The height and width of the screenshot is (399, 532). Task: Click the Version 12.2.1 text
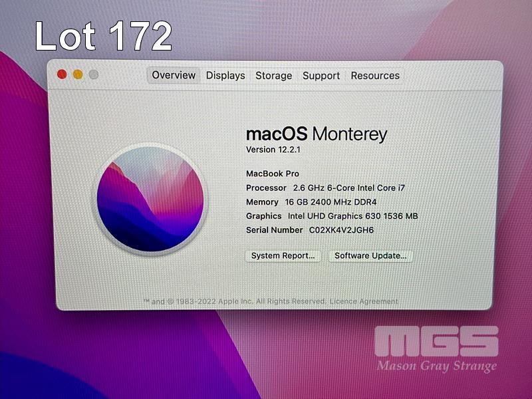pos(273,150)
